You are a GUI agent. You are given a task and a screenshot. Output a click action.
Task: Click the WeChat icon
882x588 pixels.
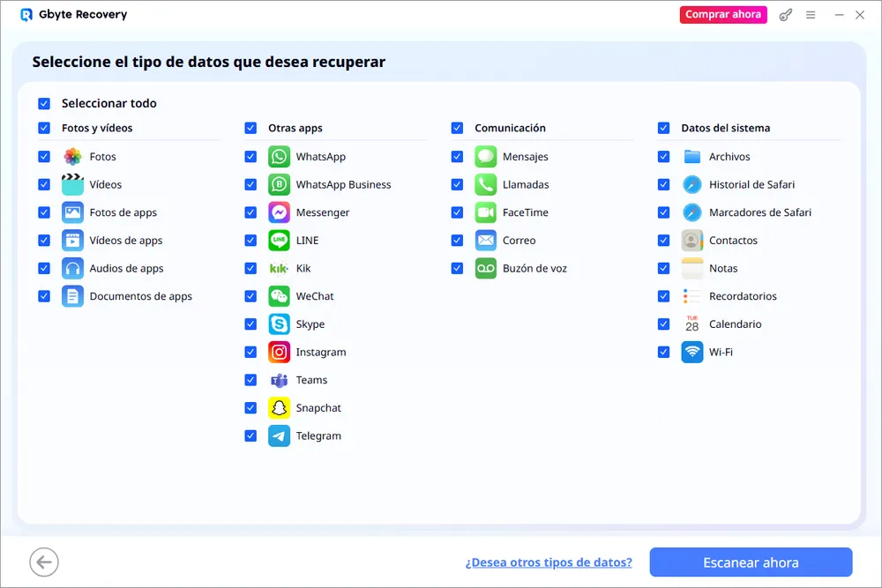(x=279, y=296)
